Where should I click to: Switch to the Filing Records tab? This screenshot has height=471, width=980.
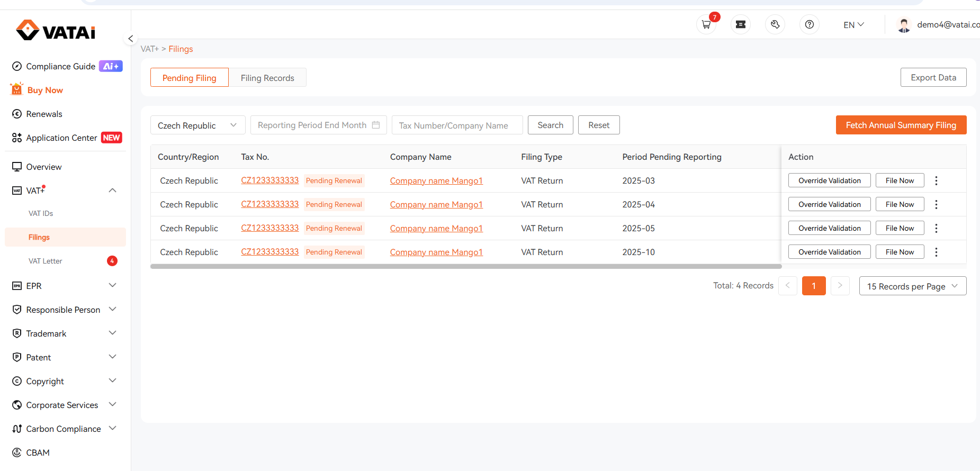tap(267, 78)
